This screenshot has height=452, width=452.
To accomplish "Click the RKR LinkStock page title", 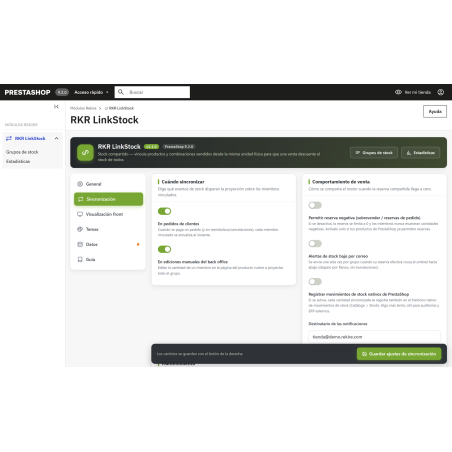I will tap(104, 120).
